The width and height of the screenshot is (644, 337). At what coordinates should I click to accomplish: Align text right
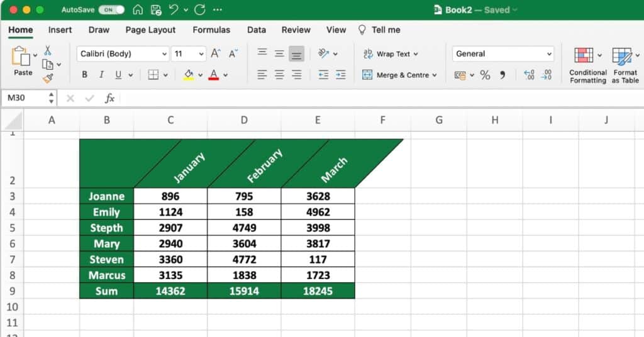(x=297, y=75)
